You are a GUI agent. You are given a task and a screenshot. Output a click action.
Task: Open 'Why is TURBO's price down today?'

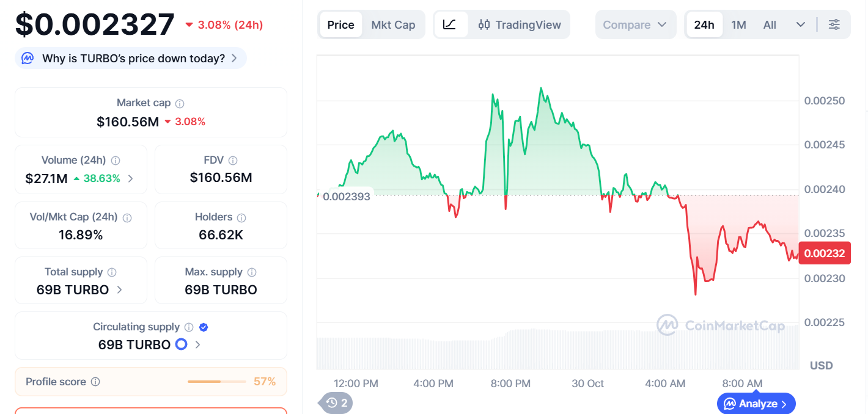(131, 59)
